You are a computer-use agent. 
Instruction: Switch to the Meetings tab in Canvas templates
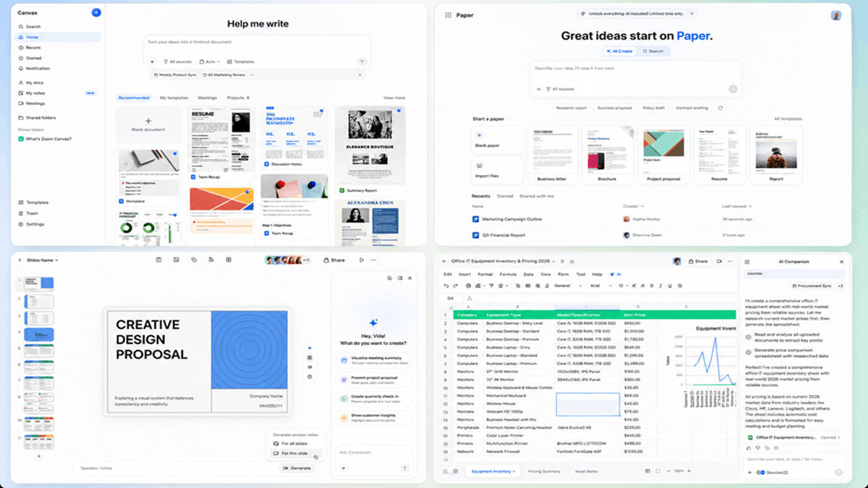(x=207, y=98)
